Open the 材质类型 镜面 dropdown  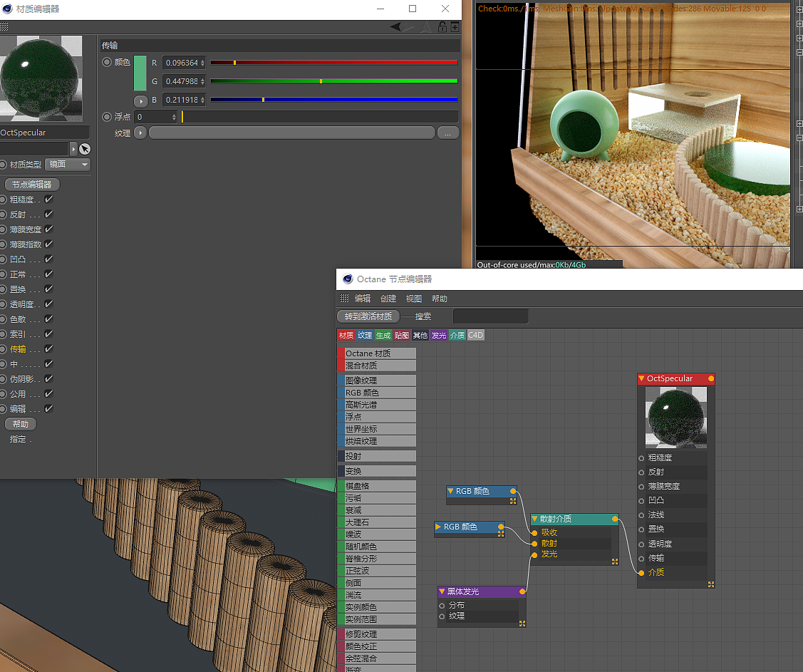pyautogui.click(x=68, y=164)
